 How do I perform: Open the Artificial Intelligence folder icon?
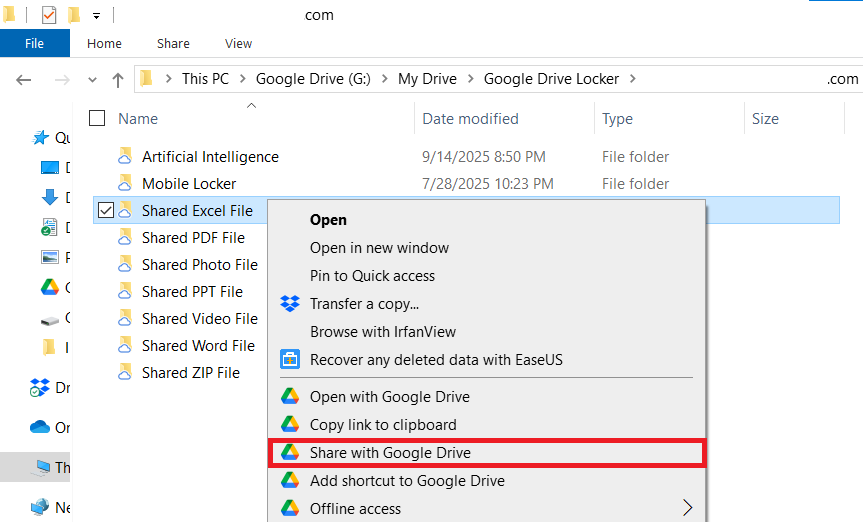[125, 157]
